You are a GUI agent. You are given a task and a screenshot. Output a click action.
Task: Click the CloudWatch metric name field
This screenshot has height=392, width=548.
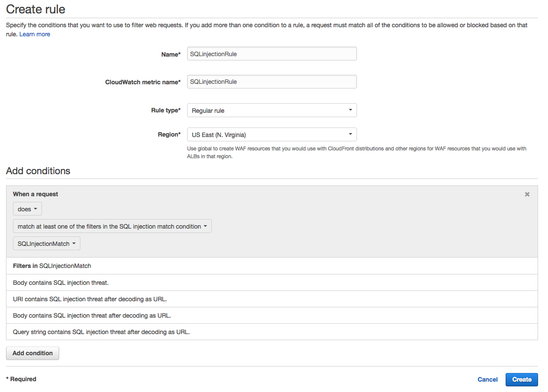click(x=272, y=82)
